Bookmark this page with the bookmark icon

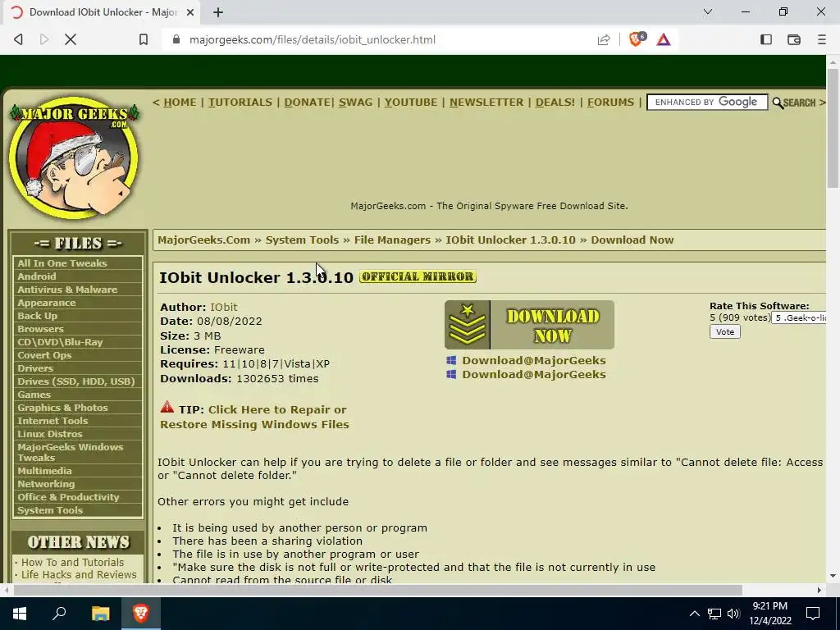[143, 39]
